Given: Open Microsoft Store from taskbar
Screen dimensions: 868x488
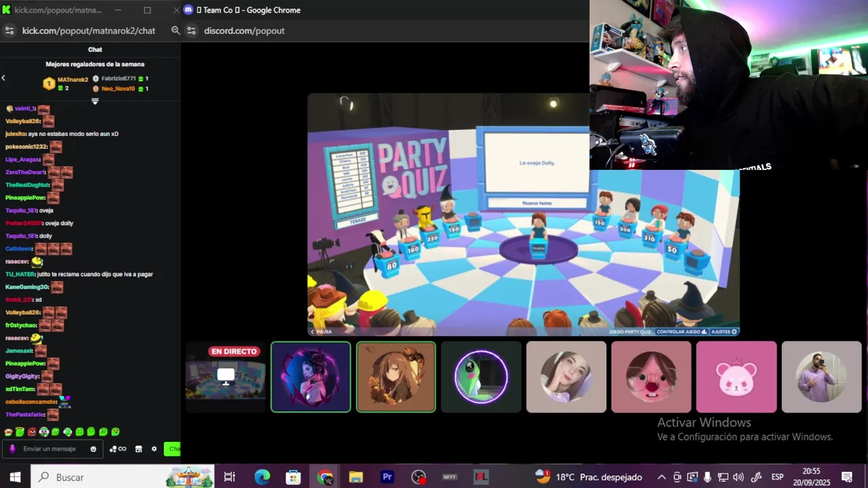Looking at the screenshot, I should 293,477.
